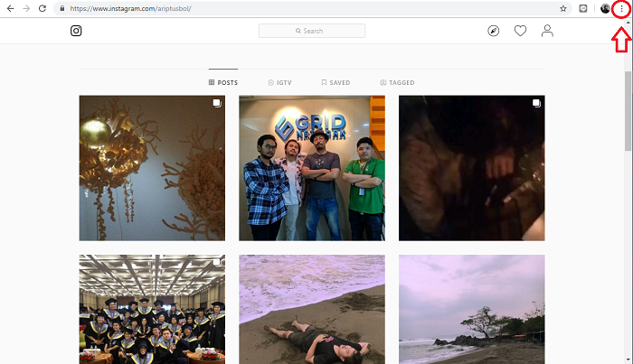Open the Chrome profile avatar
Screen dimensions: 633x364
click(x=605, y=8)
